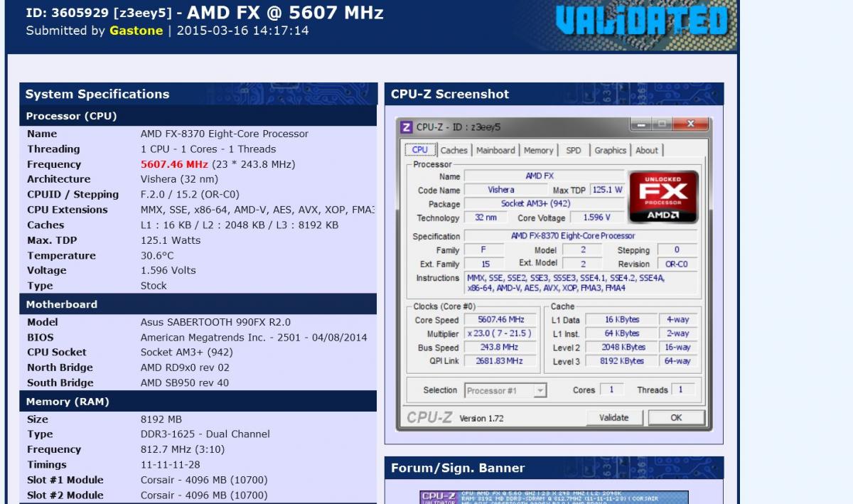Image resolution: width=853 pixels, height=504 pixels.
Task: Click the Asus SABERTOOTH 990FX R2.0 model text
Action: pos(215,322)
